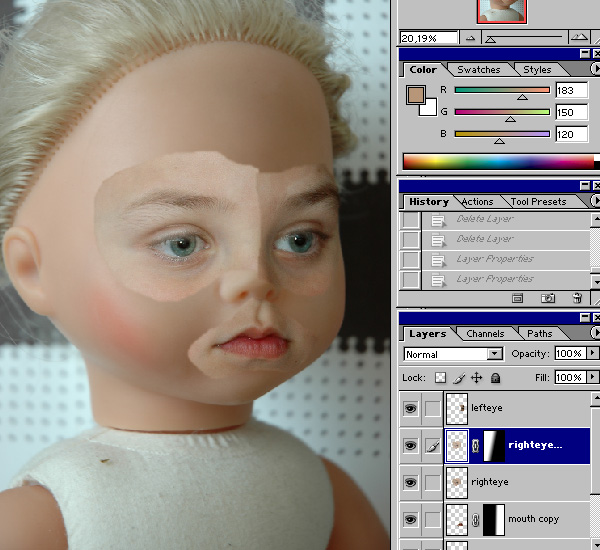Click the mouth copy layer mask thumbnail
Viewport: 600px width, 550px height.
pos(494,520)
